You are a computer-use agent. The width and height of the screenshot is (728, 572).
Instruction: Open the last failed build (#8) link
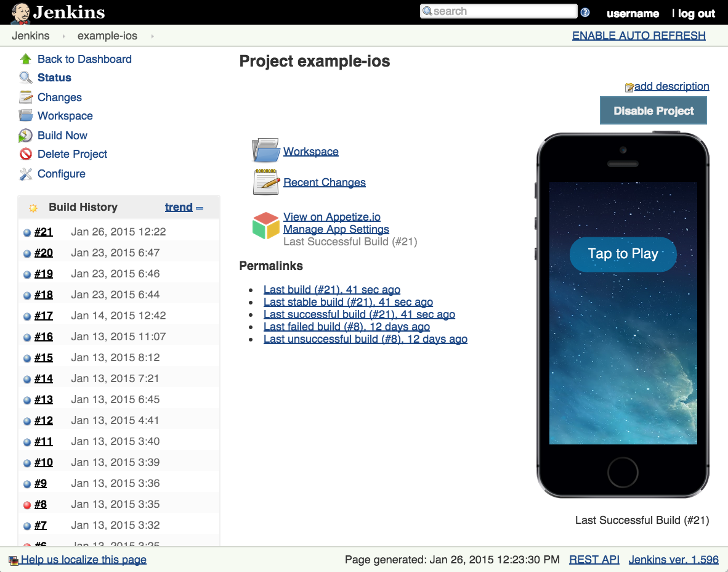(x=346, y=327)
